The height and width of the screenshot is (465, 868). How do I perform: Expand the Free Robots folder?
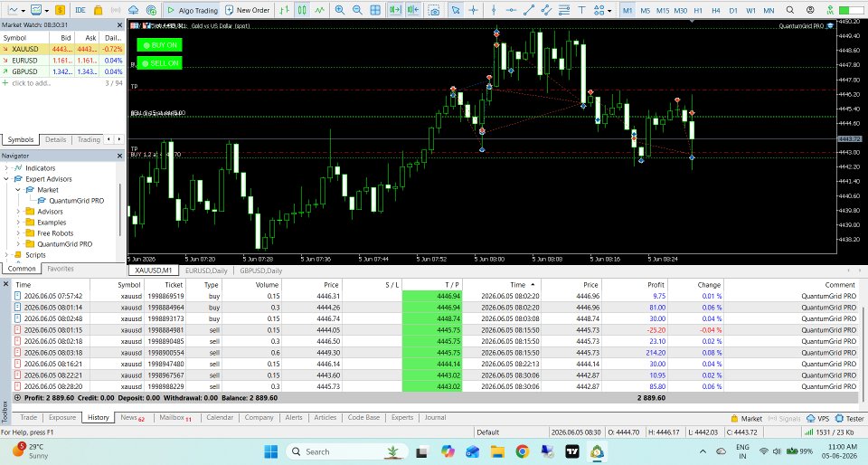pyautogui.click(x=17, y=233)
